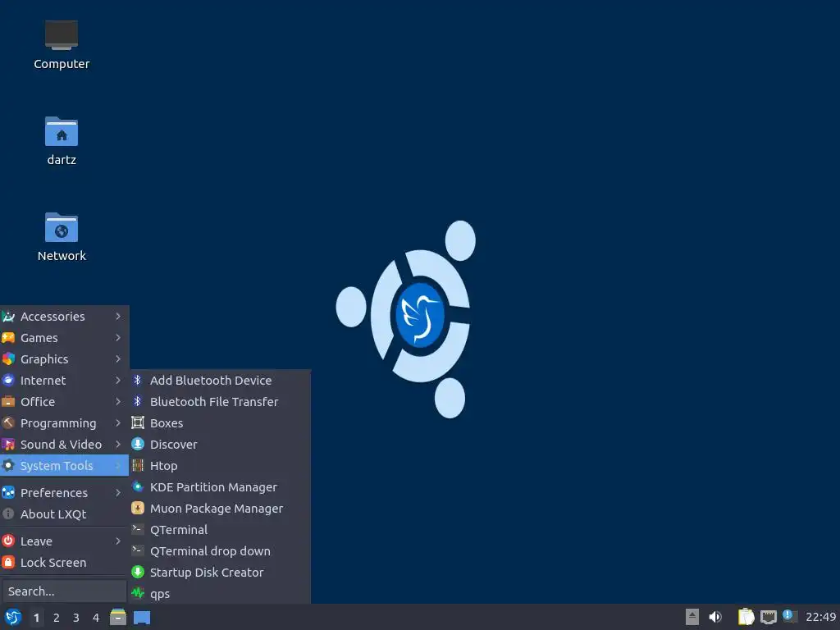Switch to virtual desktop 2
Screen dimensions: 840x630
tap(57, 618)
